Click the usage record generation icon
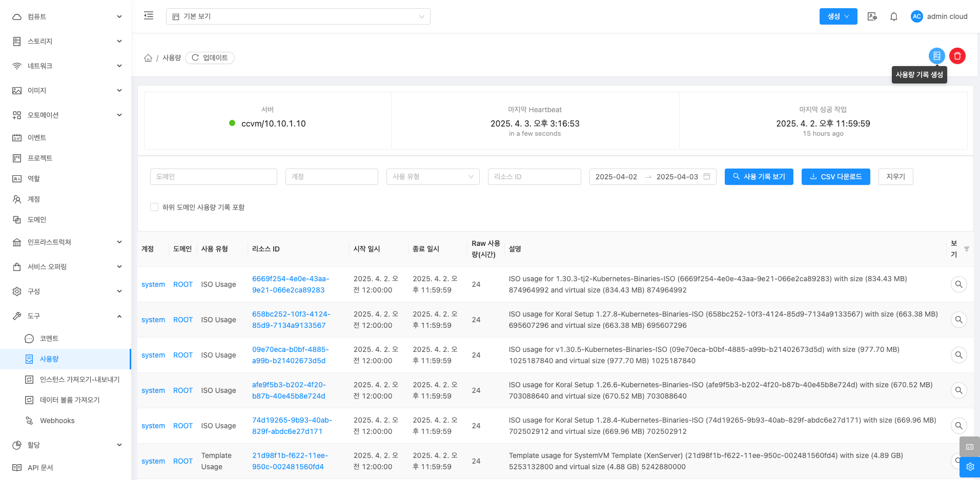980x480 pixels. coord(936,56)
